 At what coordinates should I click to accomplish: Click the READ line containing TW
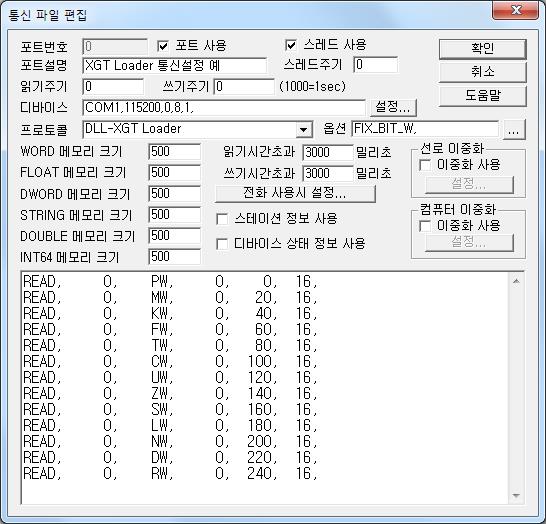coord(170,346)
